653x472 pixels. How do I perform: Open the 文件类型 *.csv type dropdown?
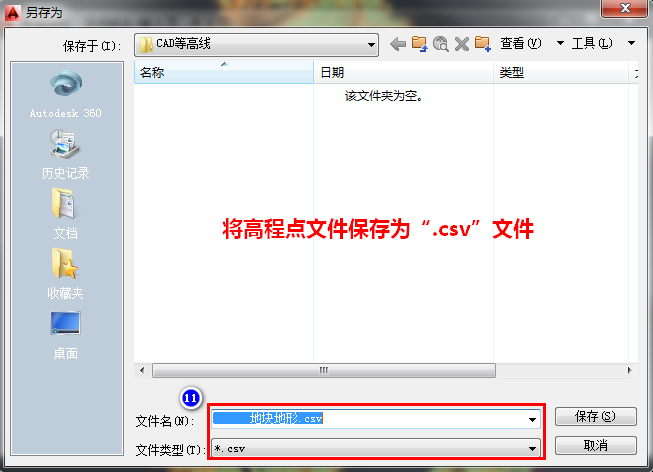(376, 449)
